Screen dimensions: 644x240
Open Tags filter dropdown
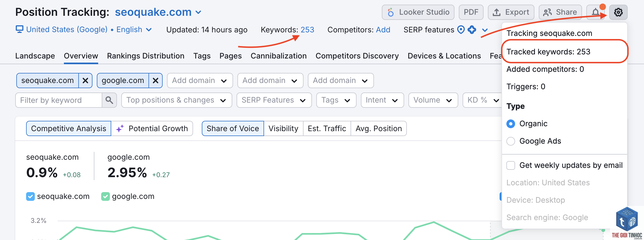click(336, 100)
